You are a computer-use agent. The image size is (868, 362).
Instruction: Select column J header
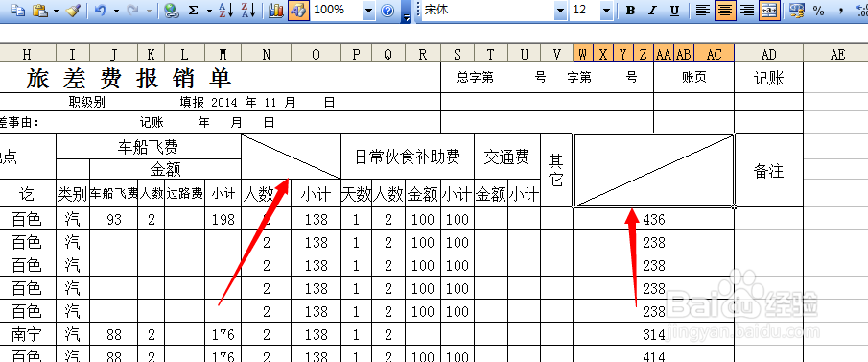[114, 54]
